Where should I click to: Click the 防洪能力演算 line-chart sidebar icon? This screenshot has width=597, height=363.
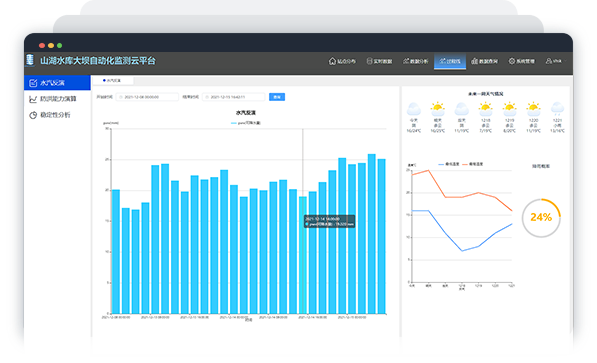pyautogui.click(x=33, y=99)
